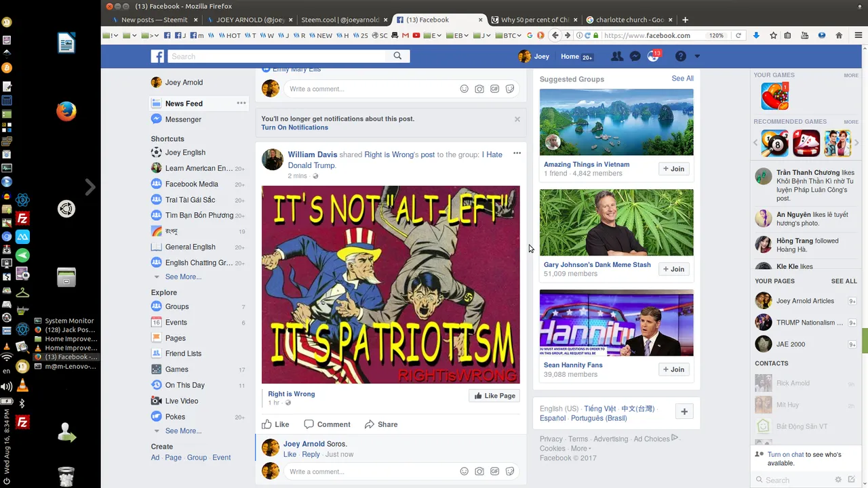Open Joey profile from the header

click(534, 56)
